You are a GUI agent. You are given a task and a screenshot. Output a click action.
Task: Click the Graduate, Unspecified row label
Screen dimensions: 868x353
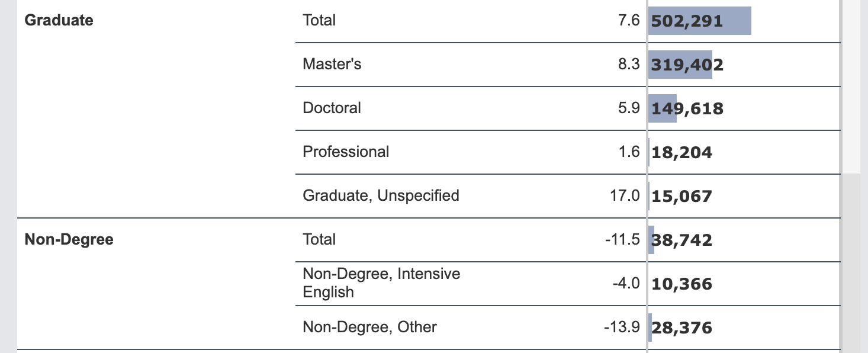(x=381, y=195)
